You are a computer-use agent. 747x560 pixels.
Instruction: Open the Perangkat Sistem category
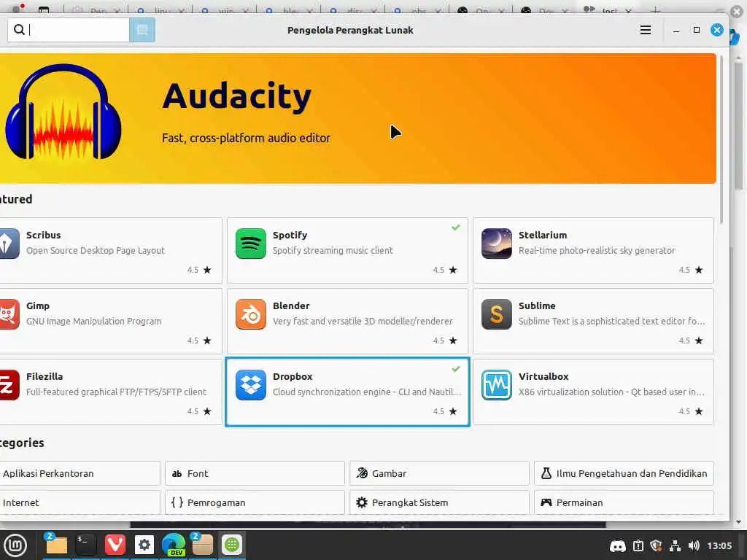439,502
